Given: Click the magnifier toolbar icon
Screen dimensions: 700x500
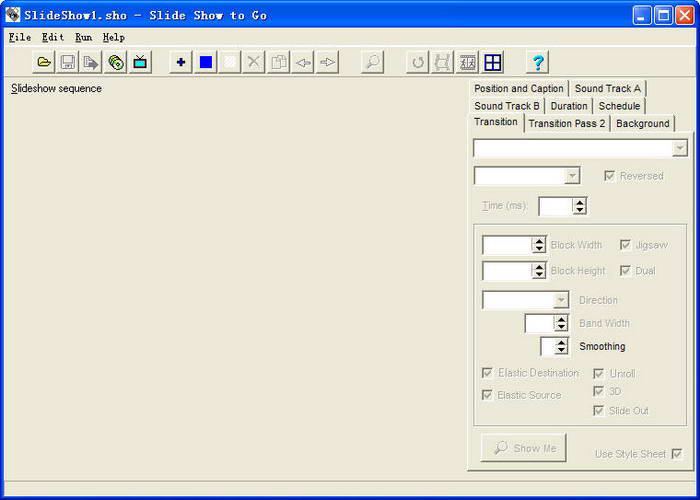Looking at the screenshot, I should [x=372, y=62].
